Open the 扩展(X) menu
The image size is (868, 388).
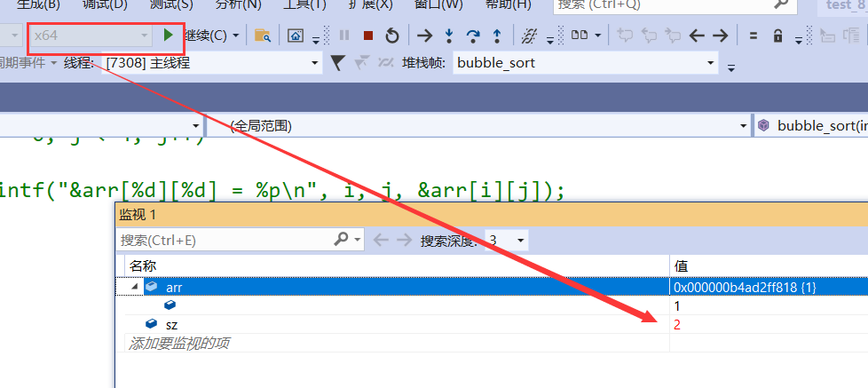coord(371,4)
